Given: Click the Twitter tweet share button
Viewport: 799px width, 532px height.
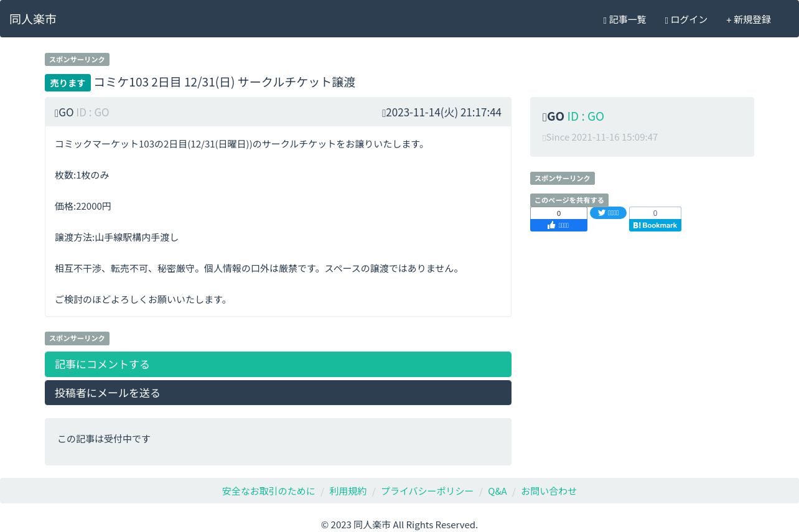Looking at the screenshot, I should tap(608, 213).
